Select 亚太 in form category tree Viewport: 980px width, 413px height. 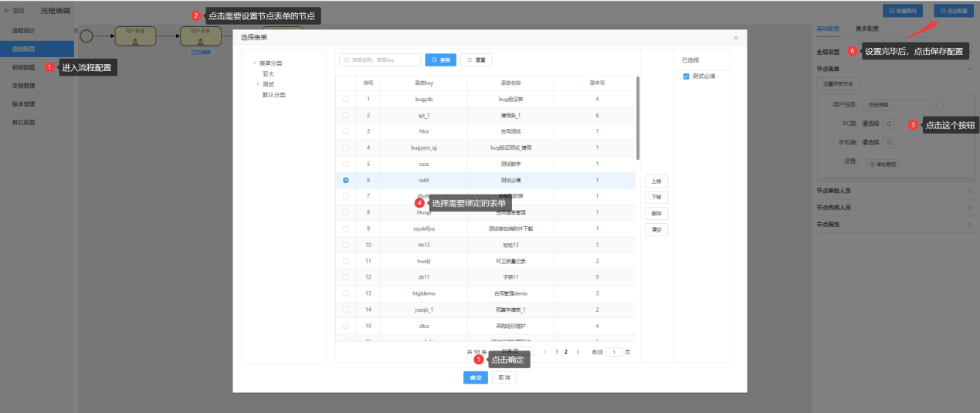pyautogui.click(x=268, y=73)
